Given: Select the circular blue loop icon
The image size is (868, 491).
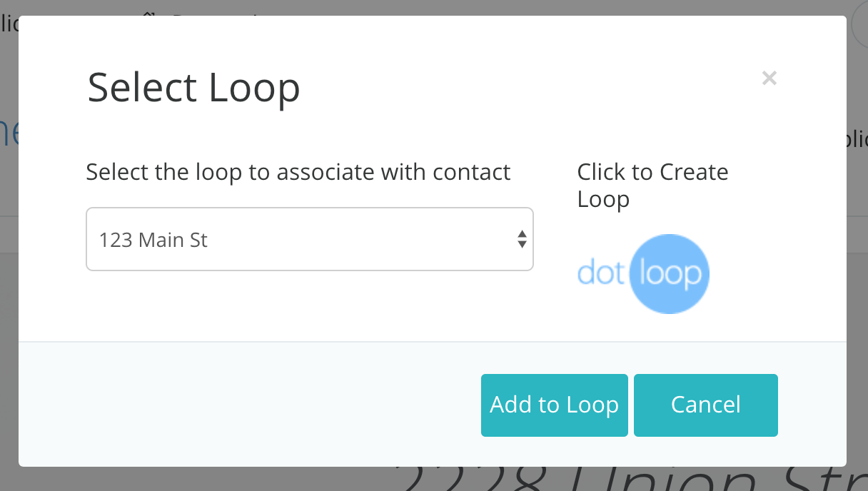Looking at the screenshot, I should pyautogui.click(x=669, y=273).
